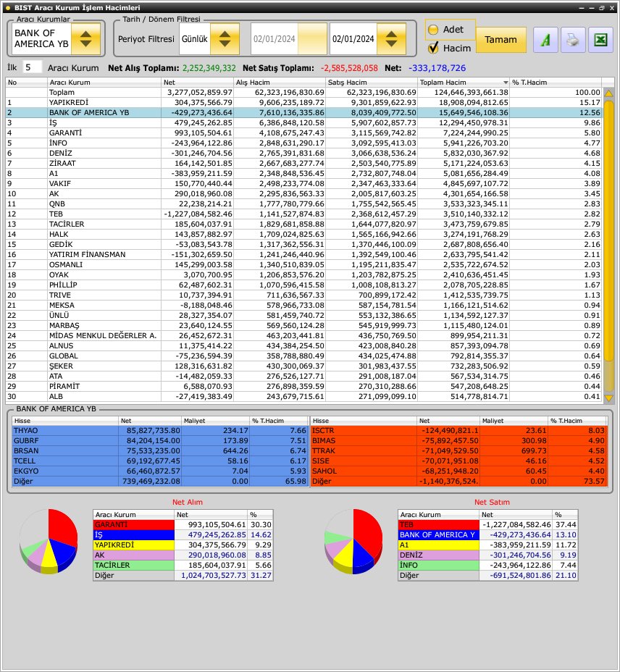The image size is (620, 672).
Task: Click the Diğer row in Net Satım table
Action: (488, 576)
